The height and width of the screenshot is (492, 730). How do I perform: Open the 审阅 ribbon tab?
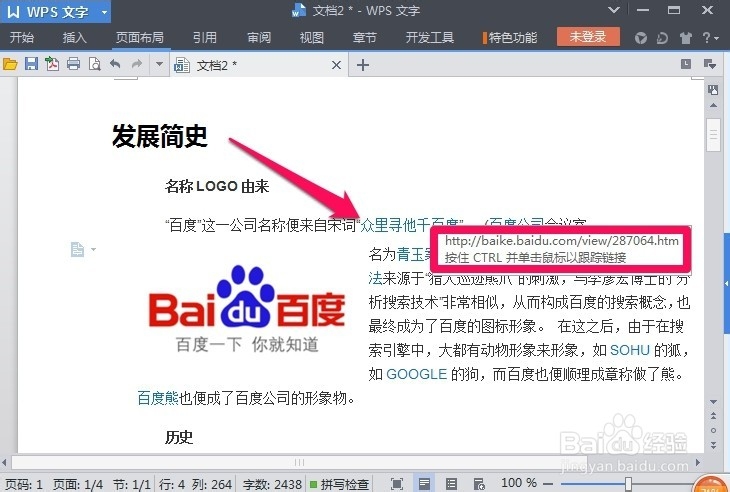[258, 37]
